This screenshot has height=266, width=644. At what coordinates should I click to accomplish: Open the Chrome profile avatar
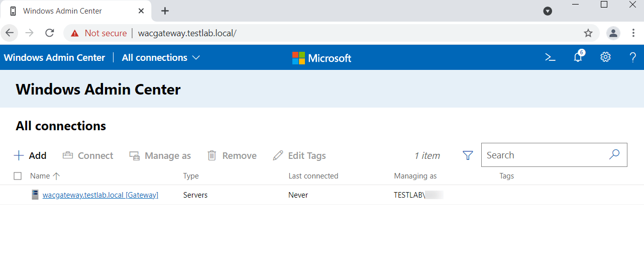point(613,33)
